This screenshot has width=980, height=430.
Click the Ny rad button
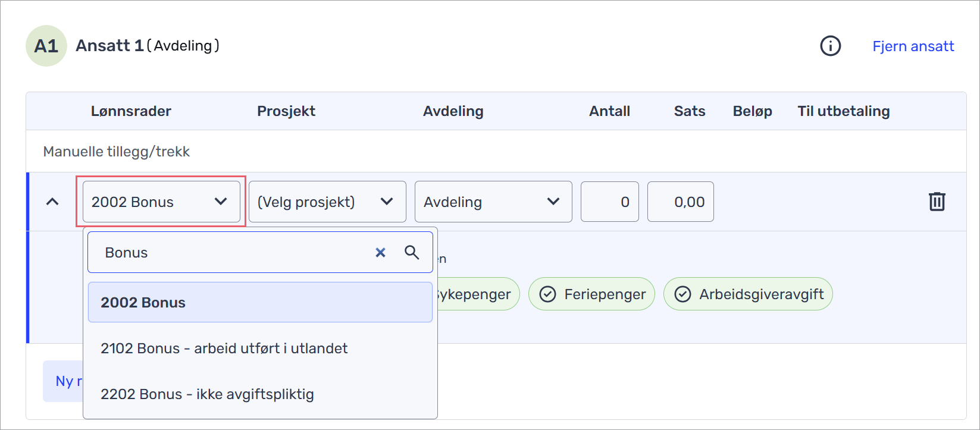coord(63,381)
